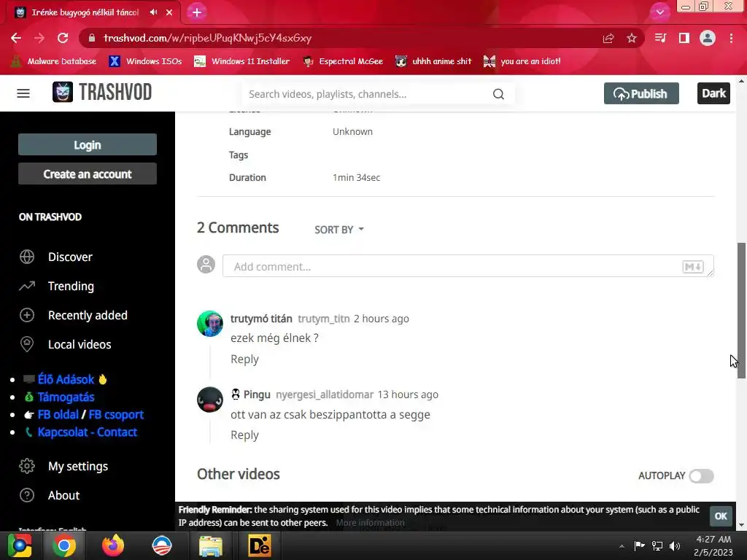Switch to Dark theme

713,93
